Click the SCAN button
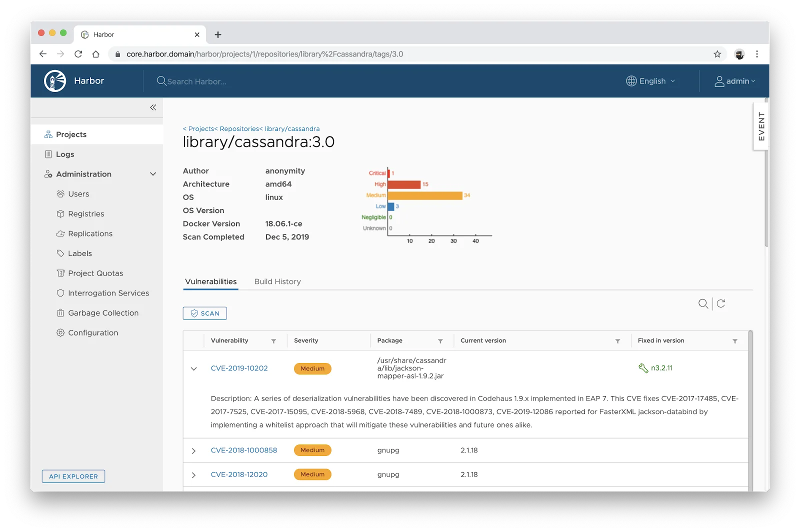The width and height of the screenshot is (800, 532). (x=204, y=313)
